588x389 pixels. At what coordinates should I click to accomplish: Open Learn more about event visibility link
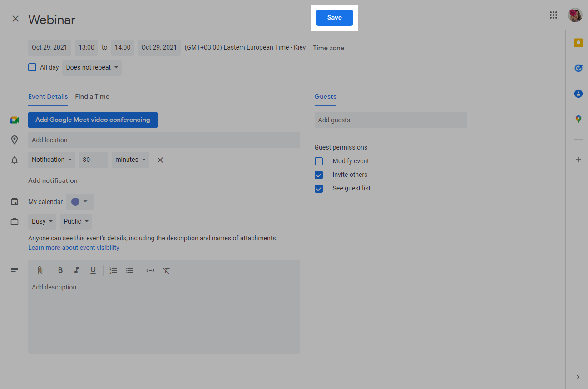[x=74, y=248]
